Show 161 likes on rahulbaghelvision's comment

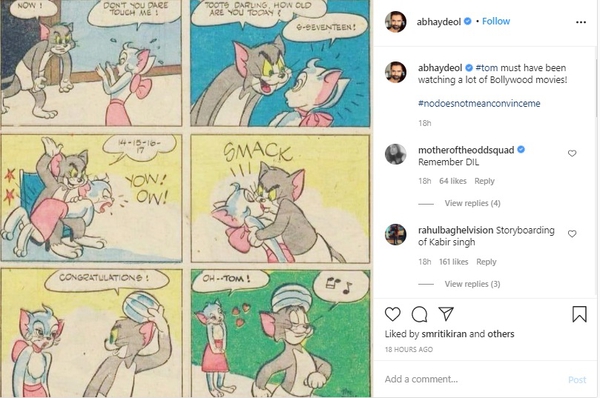click(x=453, y=262)
